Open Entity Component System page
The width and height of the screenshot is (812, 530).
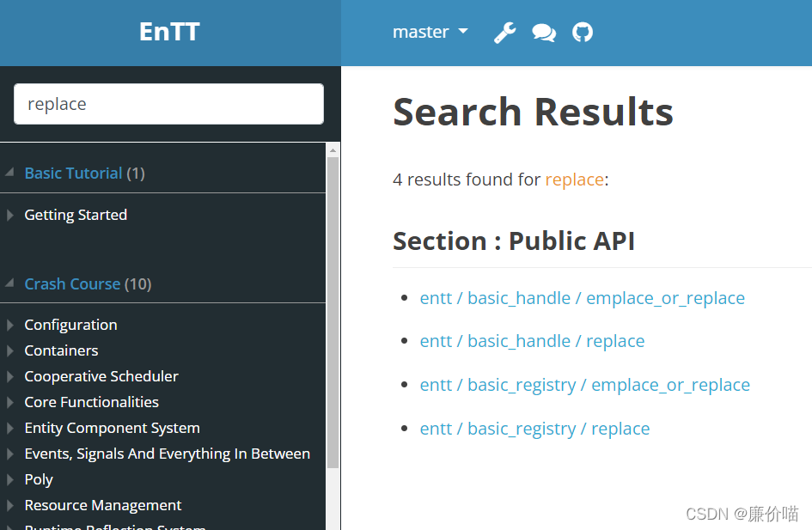(112, 428)
